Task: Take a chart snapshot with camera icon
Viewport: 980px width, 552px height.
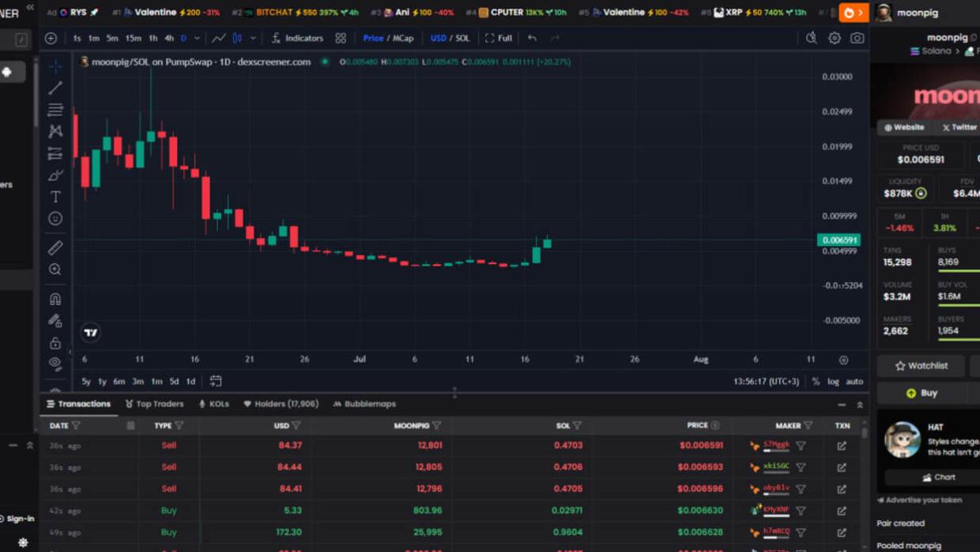Action: [x=857, y=38]
